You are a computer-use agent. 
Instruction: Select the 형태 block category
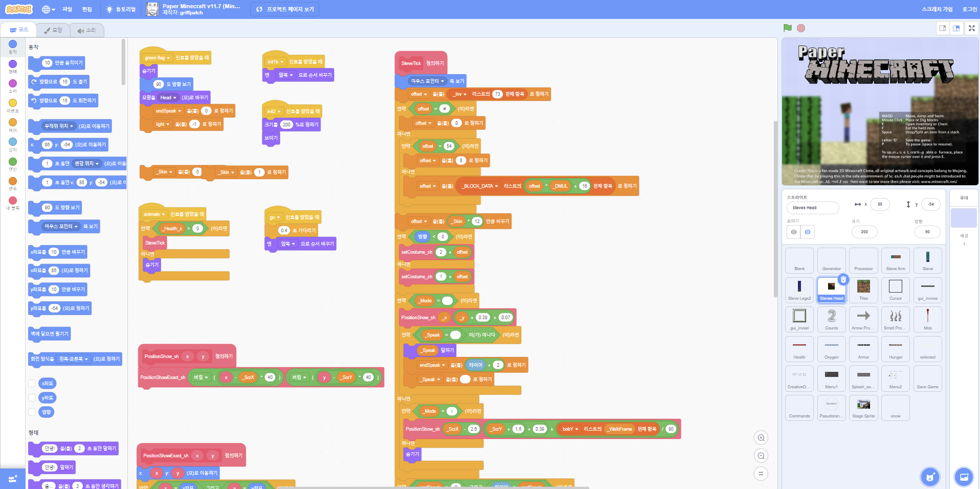13,66
